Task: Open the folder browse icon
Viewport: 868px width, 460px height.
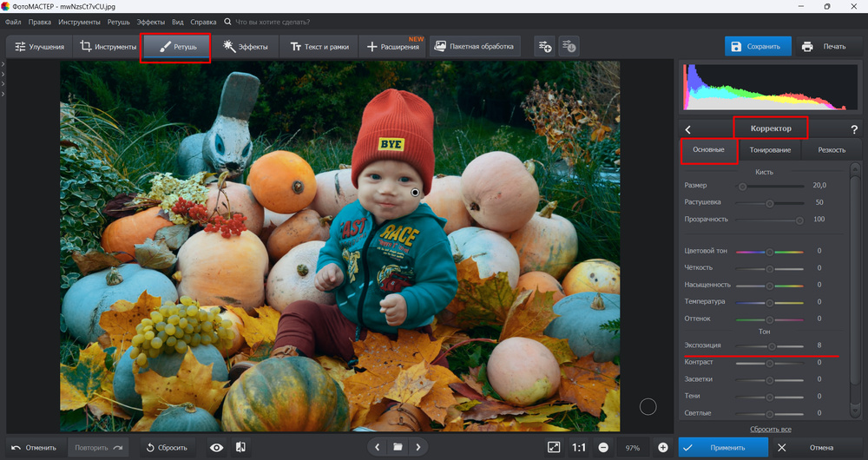Action: coord(398,447)
